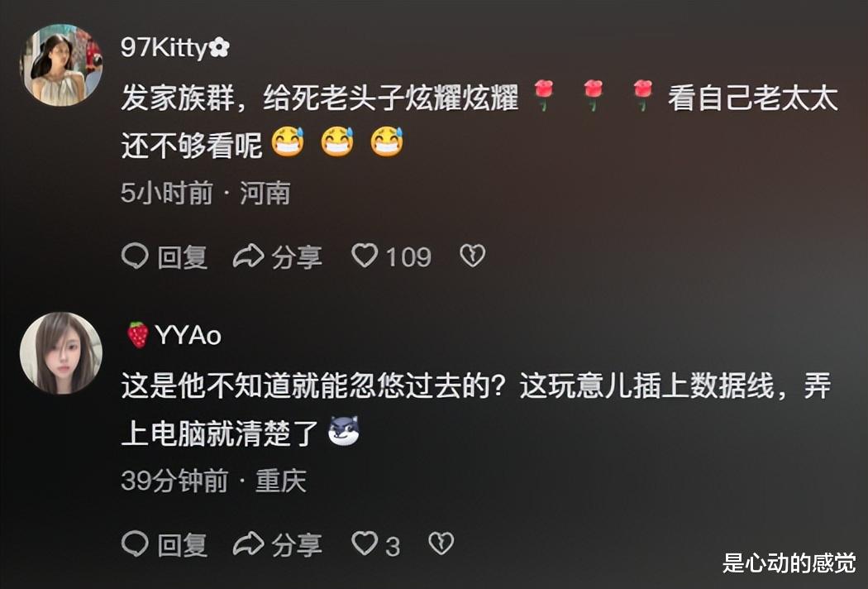
Task: Like 97Kitty's comment with heart icon
Action: 365,256
